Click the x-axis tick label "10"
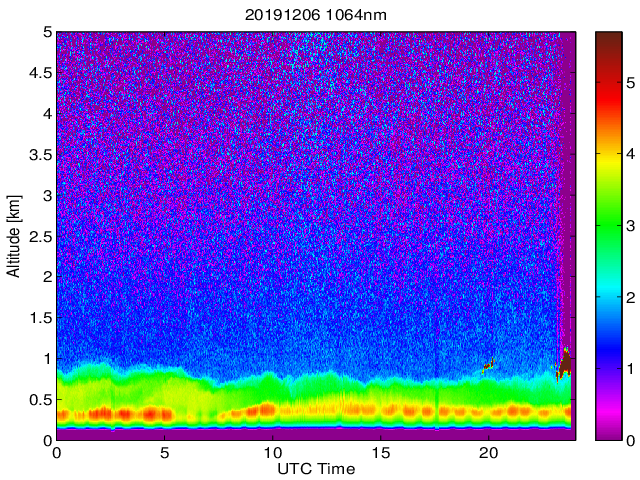The width and height of the screenshot is (640, 480). (272, 453)
